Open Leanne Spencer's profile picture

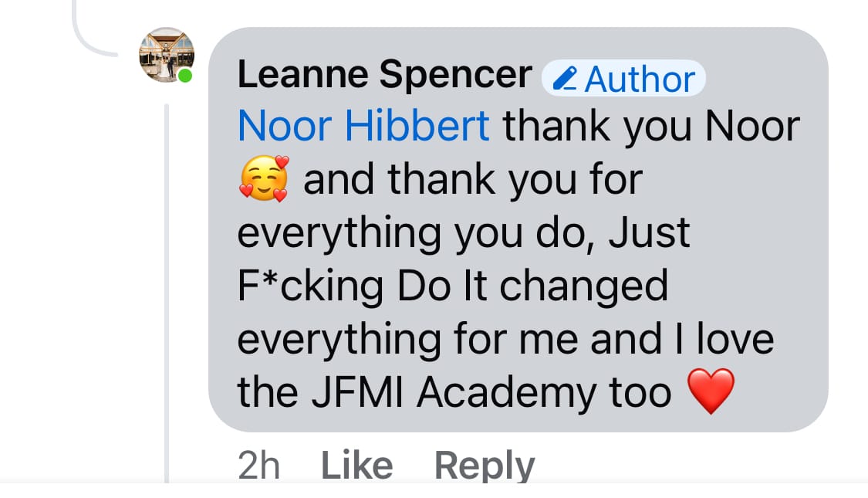pyautogui.click(x=166, y=55)
